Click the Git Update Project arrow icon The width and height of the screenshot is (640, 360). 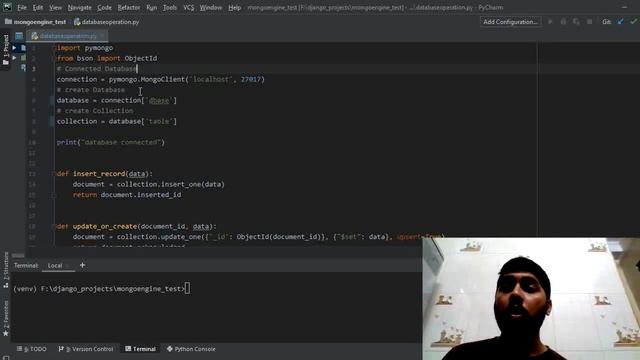coord(620,22)
